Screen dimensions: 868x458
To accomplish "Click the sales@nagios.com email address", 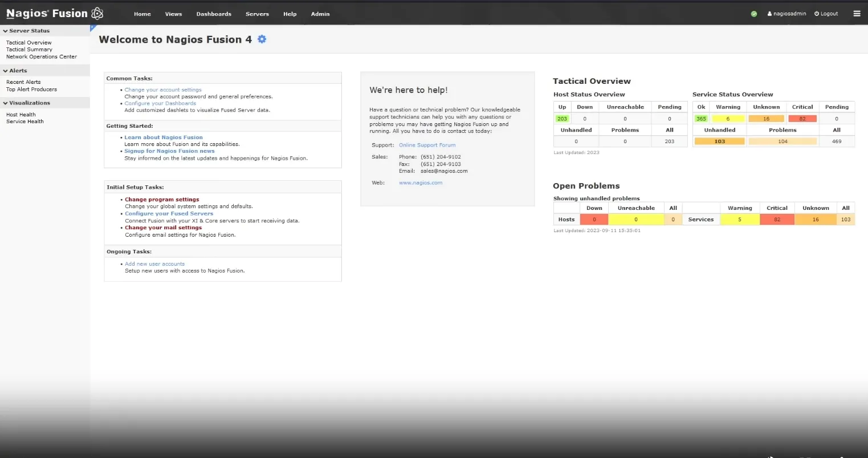I will click(444, 171).
